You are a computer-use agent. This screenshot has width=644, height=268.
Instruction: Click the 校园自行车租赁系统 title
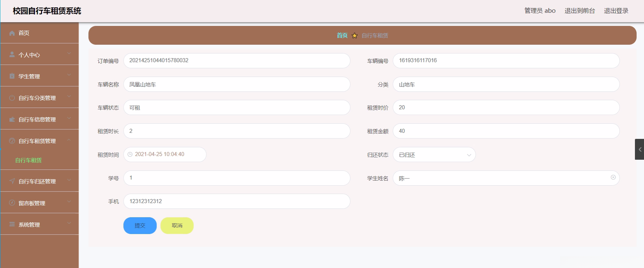47,11
